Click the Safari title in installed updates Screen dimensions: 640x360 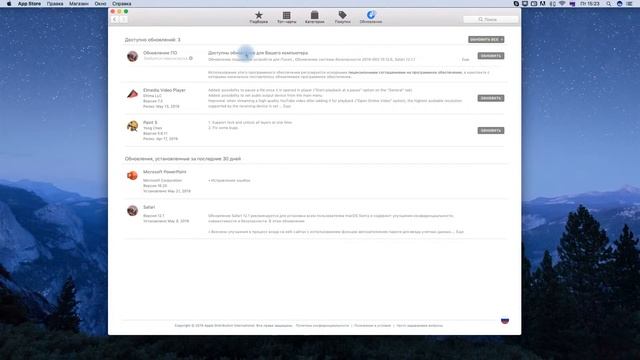149,207
